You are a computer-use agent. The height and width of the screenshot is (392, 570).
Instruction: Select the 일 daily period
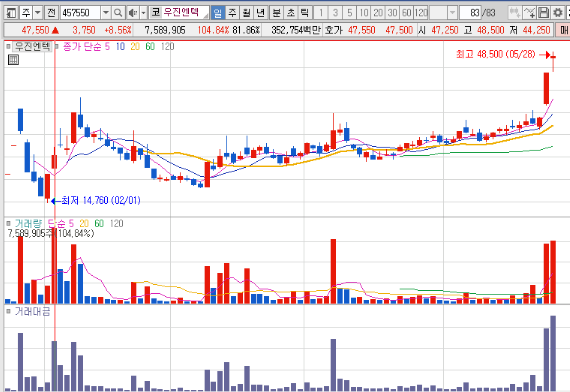[x=218, y=13]
